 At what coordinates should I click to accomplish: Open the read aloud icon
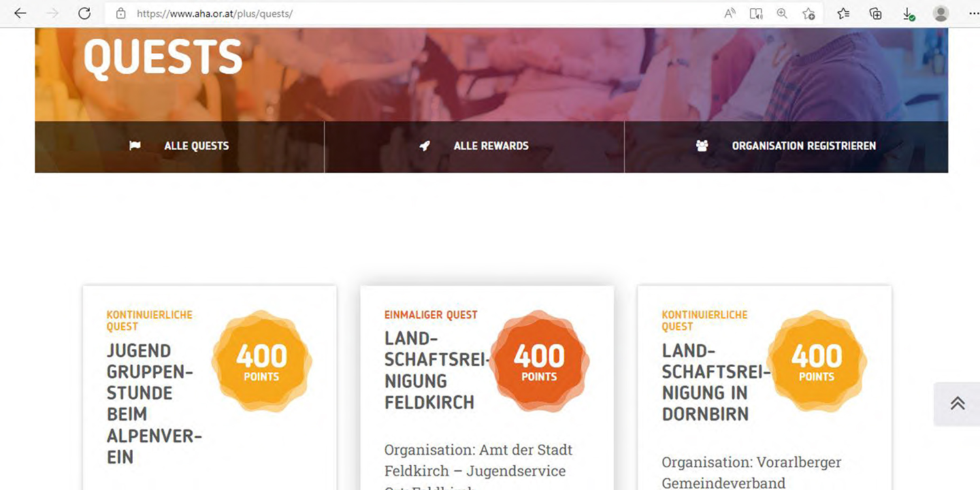tap(730, 14)
